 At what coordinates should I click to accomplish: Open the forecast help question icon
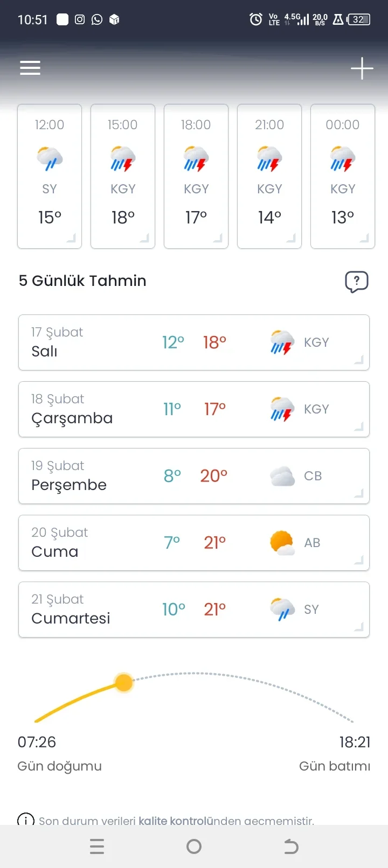[356, 282]
